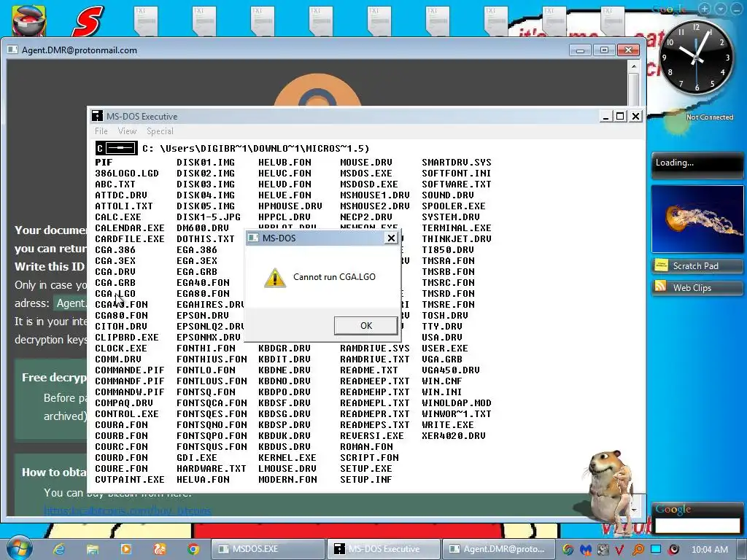
Task: Select KERNEL.EXE in the file list
Action: click(287, 458)
